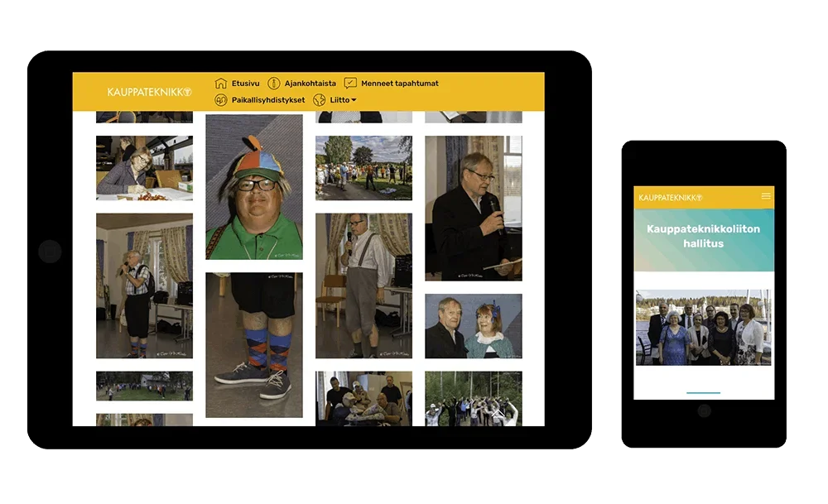Viewport: 828px width, 504px height.
Task: Open the couple portrait on blue background
Action: click(474, 326)
